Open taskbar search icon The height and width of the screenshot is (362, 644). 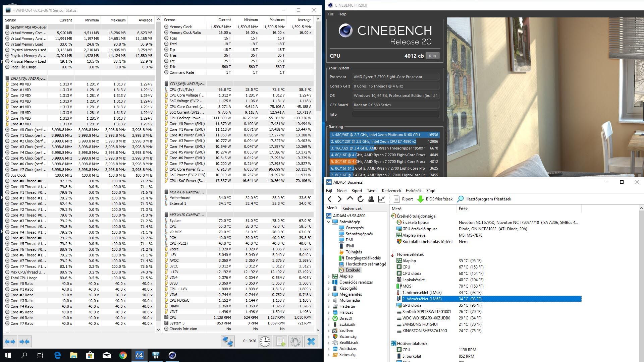click(x=24, y=355)
